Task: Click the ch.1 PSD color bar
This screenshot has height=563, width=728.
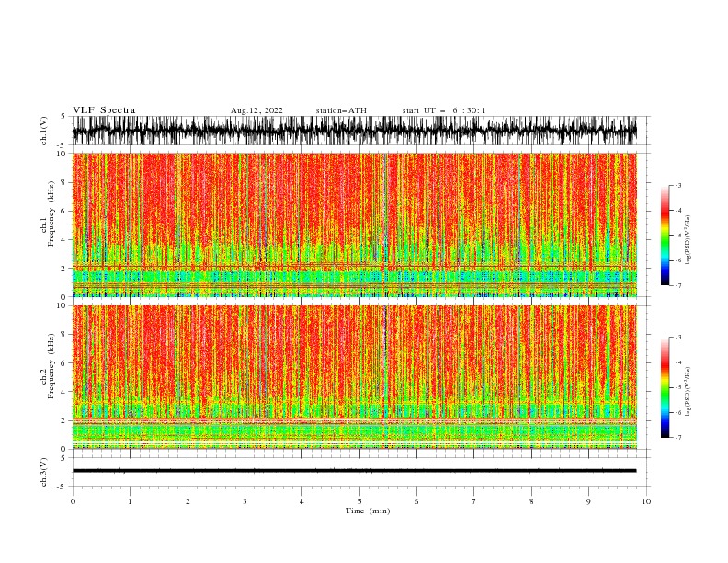Action: [665, 236]
